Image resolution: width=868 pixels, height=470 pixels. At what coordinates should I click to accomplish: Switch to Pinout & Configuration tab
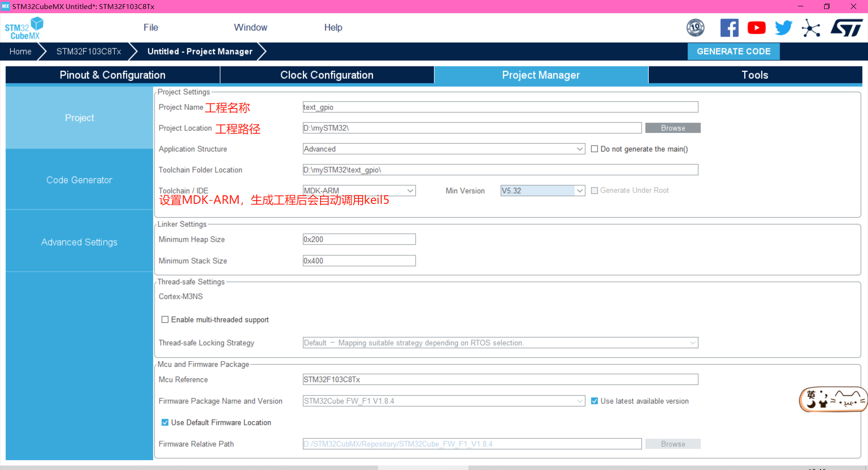coord(113,75)
